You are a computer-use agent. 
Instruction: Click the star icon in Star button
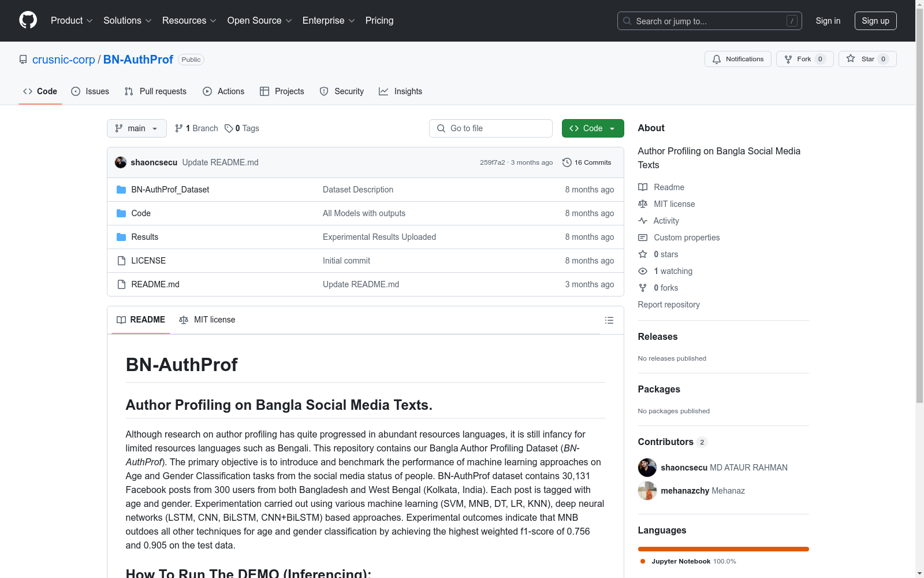851,58
